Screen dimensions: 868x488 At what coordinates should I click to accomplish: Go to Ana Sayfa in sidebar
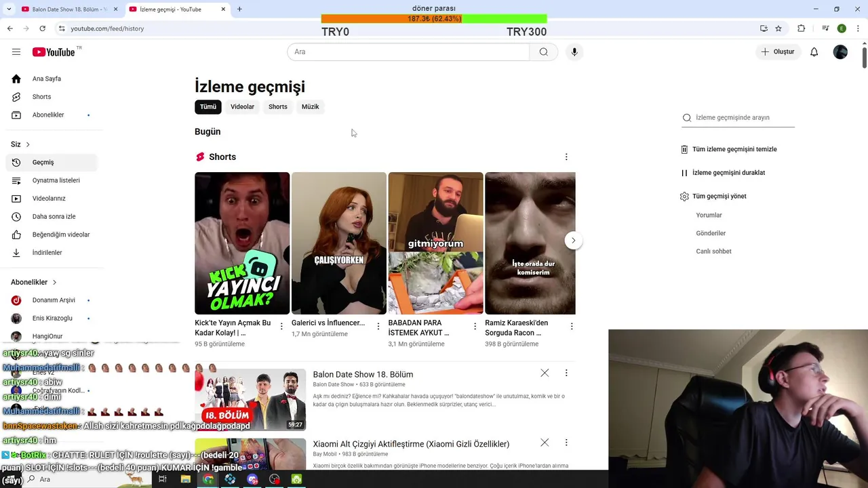point(52,79)
